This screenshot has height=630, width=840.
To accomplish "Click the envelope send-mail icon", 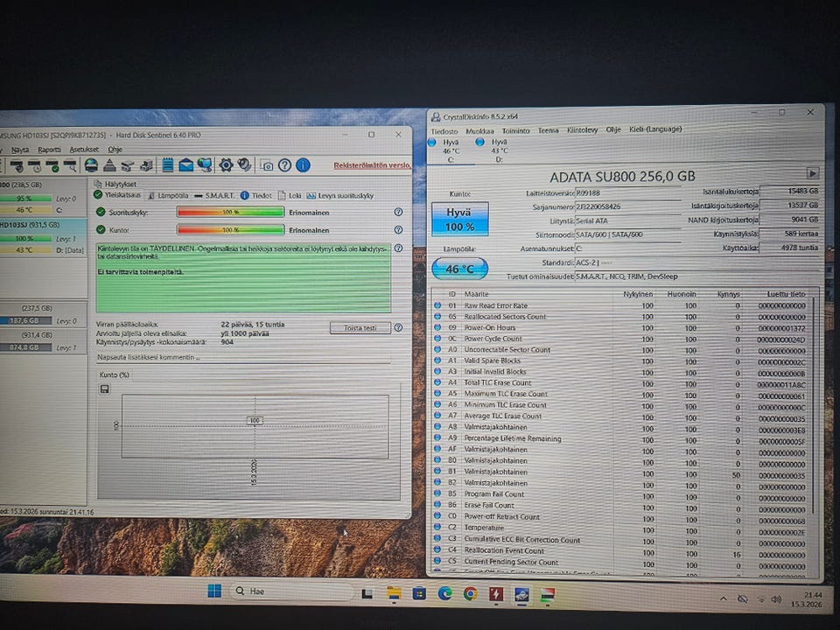I will click(x=185, y=165).
